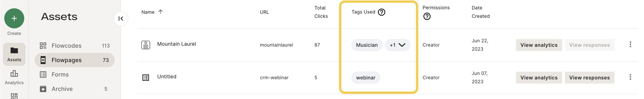644x99 pixels.
Task: Select Flowpages in the Assets menu
Action: [x=74, y=60]
